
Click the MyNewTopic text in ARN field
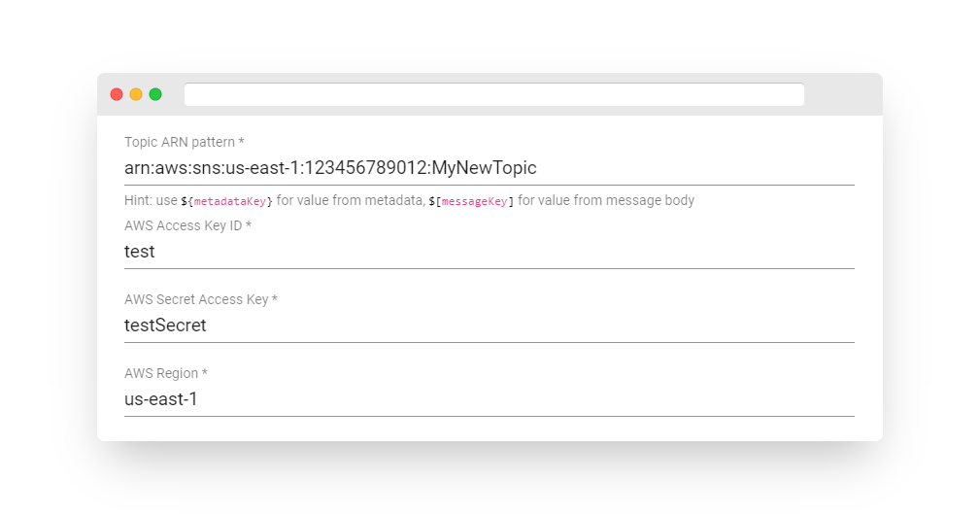pos(484,168)
